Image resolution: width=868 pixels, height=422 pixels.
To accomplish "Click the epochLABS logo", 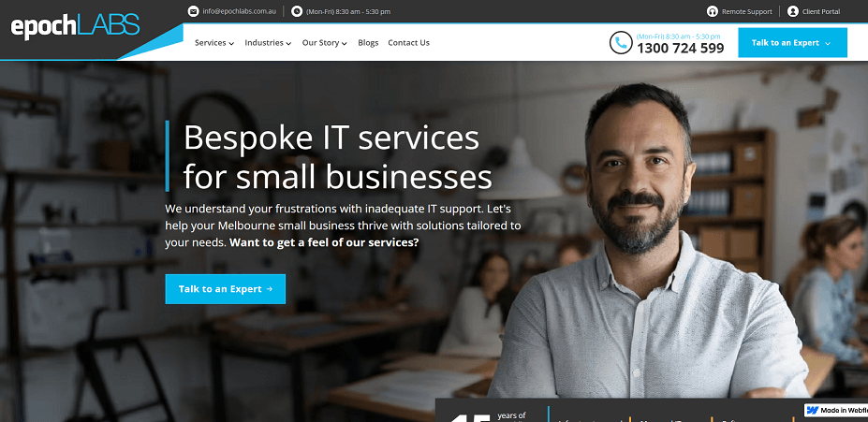I will coord(75,26).
